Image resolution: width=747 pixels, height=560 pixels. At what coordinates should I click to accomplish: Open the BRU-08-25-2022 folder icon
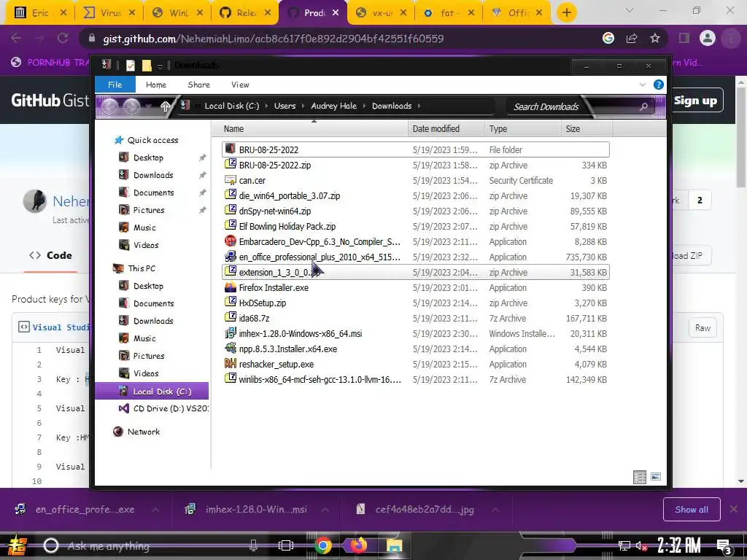[231, 149]
